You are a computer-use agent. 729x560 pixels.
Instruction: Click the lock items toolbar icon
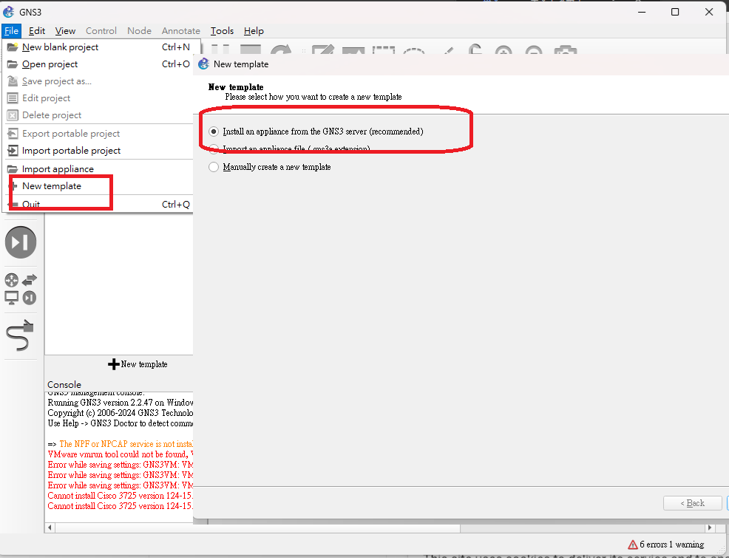475,49
